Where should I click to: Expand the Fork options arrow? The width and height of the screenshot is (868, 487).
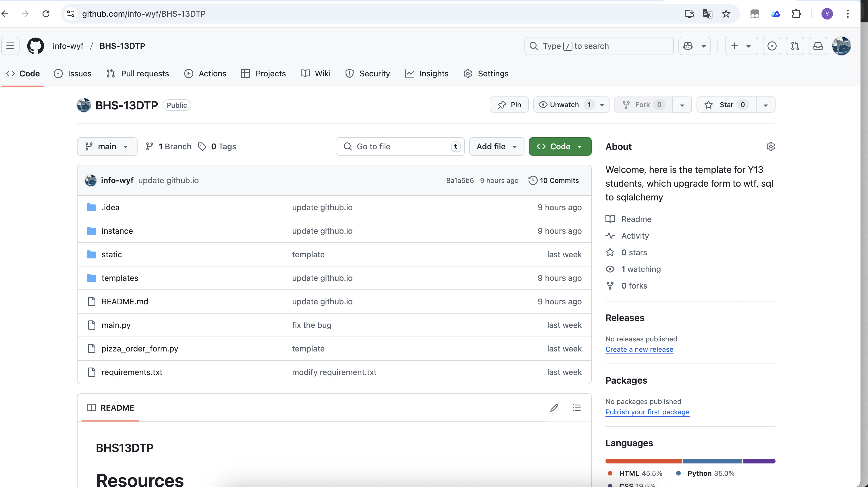pos(682,105)
